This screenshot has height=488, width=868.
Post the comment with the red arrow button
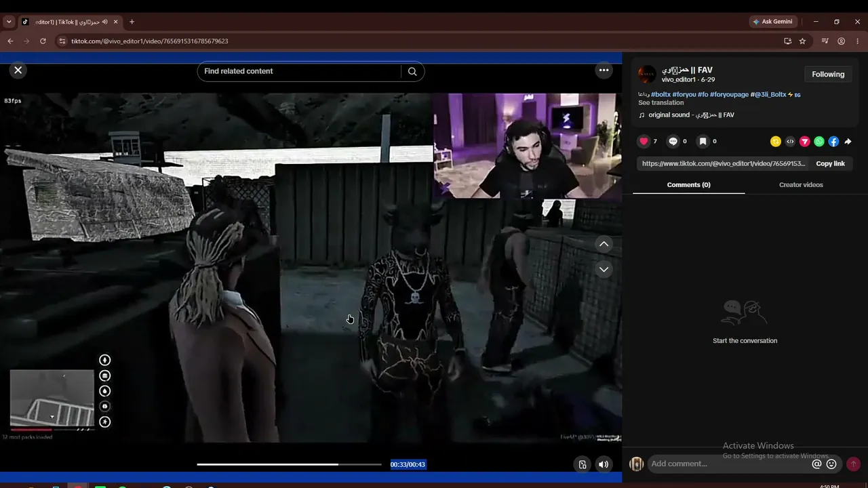[x=853, y=464]
